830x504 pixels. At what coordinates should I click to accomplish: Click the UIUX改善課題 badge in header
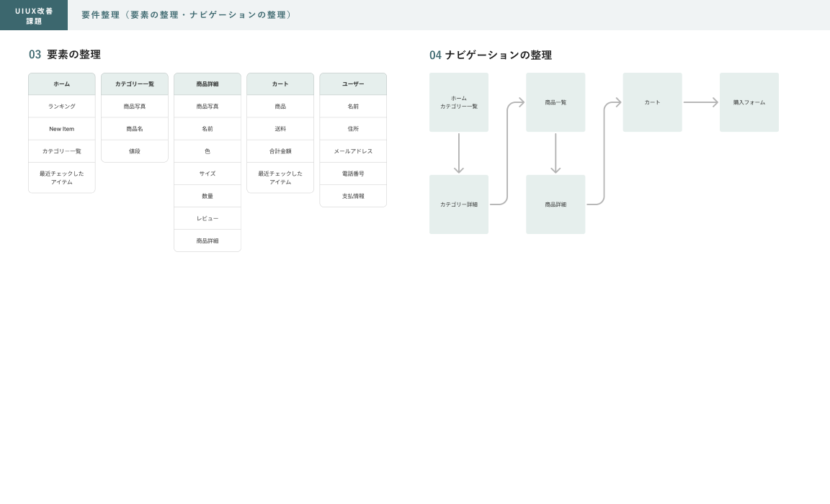pyautogui.click(x=34, y=15)
